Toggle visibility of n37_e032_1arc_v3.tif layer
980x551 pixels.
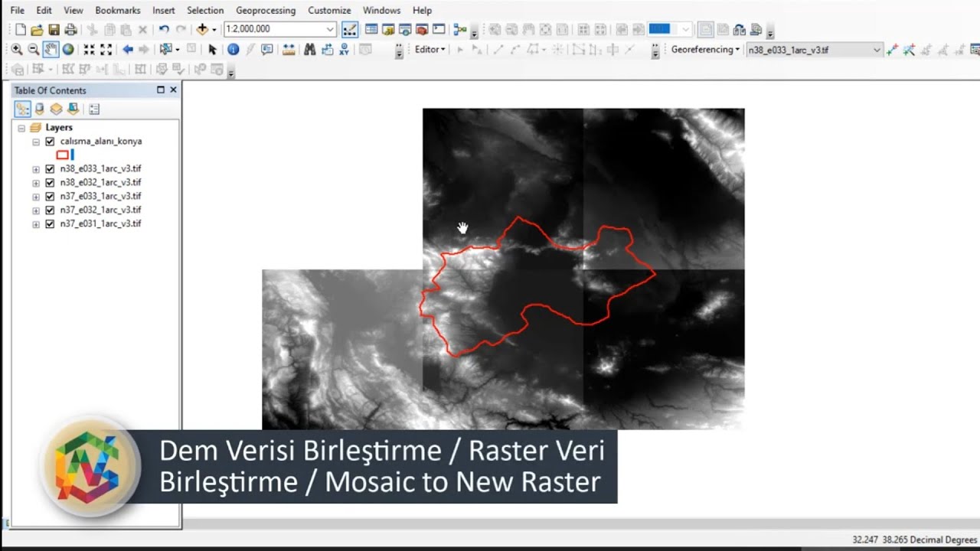(x=50, y=210)
